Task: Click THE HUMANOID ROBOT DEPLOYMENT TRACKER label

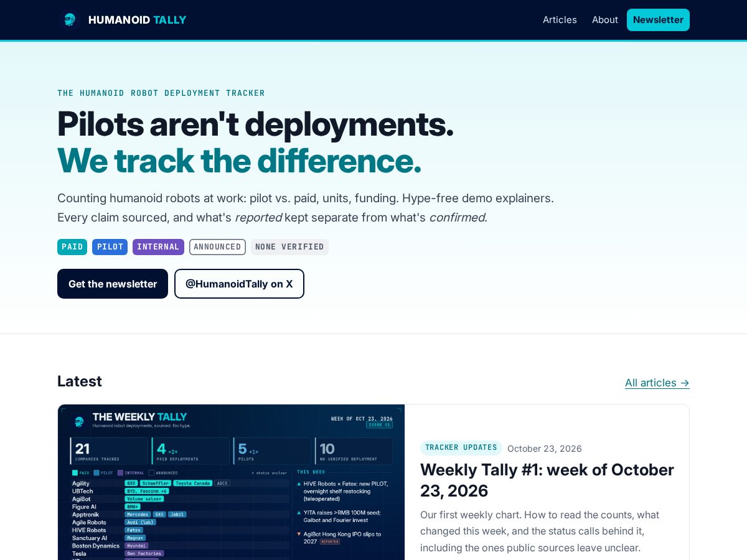Action: [x=161, y=93]
